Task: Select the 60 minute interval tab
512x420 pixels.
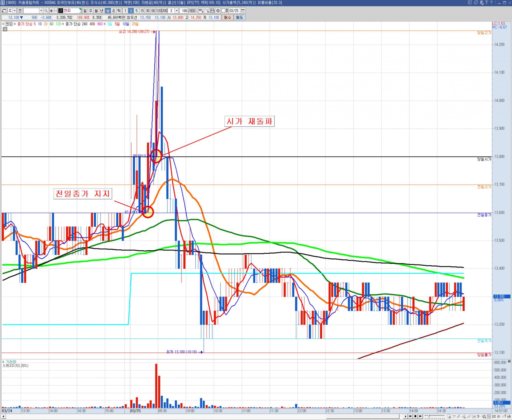Action: point(153,11)
